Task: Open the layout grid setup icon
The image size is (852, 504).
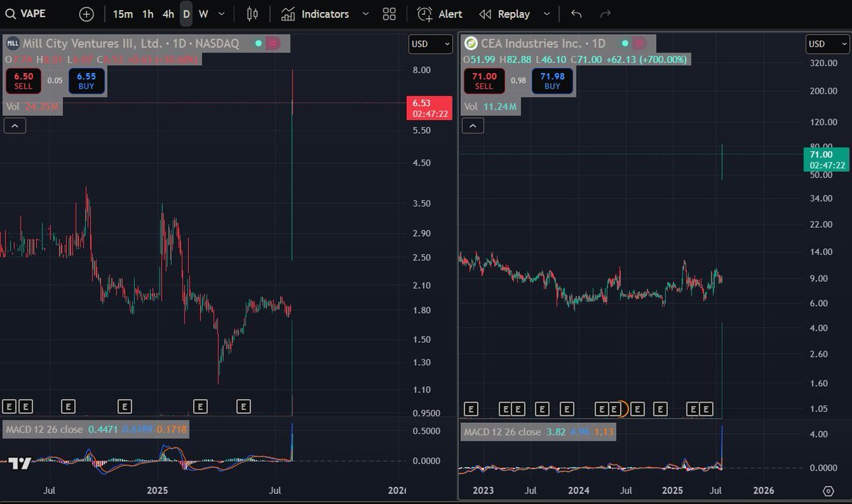Action: [x=389, y=14]
